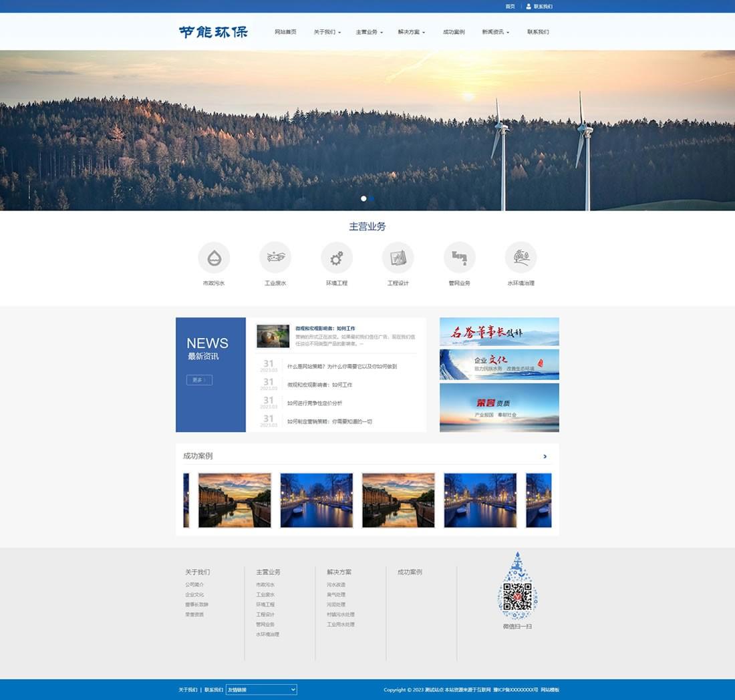Image resolution: width=735 pixels, height=700 pixels.
Task: Open the 友情链接 select box in footer
Action: pyautogui.click(x=261, y=689)
